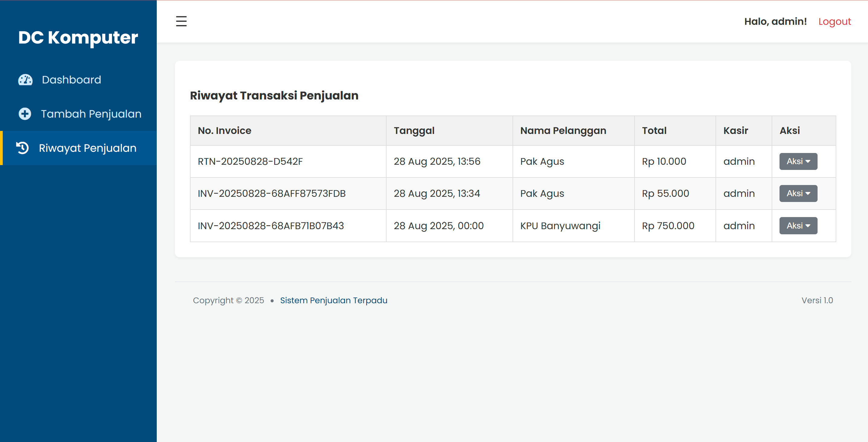Select invoice number INV-20250828-68AFF87573FDB
This screenshot has width=868, height=442.
click(272, 194)
